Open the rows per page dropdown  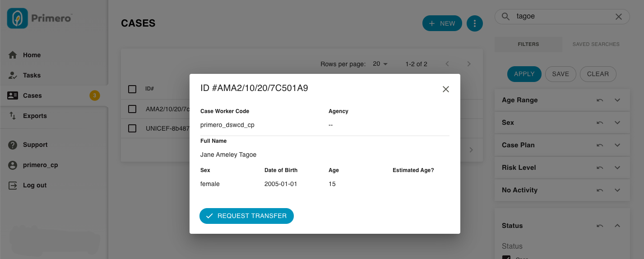click(380, 64)
